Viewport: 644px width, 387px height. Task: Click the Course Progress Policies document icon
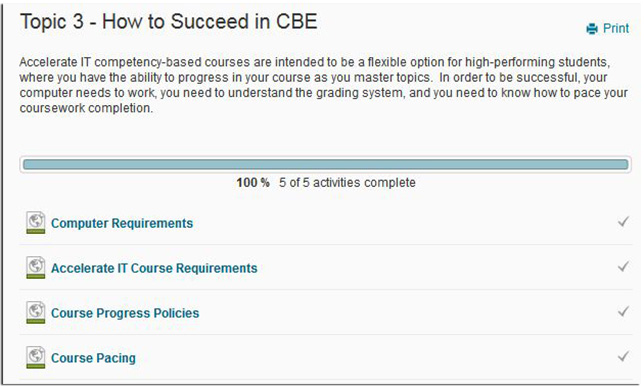coord(36,312)
